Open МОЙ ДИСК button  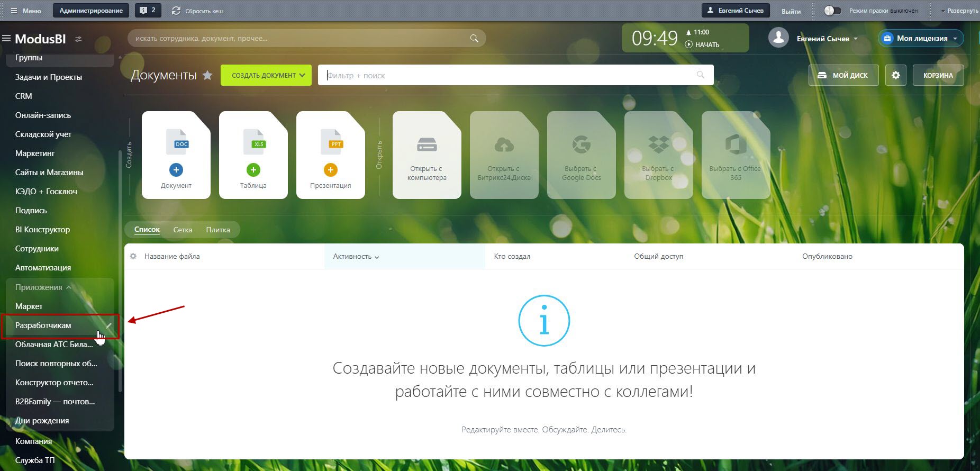coord(843,75)
